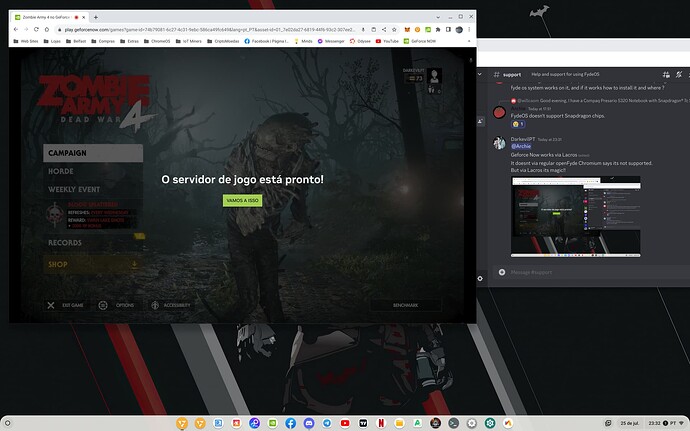Open the GeForce NOW bookmark
Viewport: 690px width, 431px height.
point(420,41)
